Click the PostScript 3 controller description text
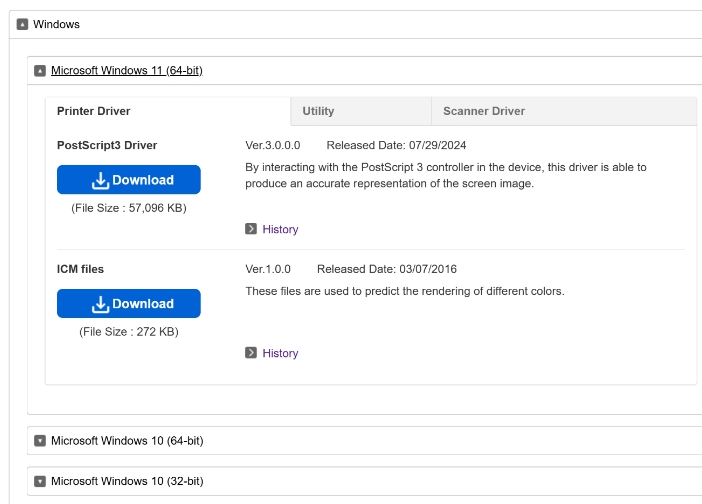This screenshot has height=504, width=702. (x=446, y=175)
